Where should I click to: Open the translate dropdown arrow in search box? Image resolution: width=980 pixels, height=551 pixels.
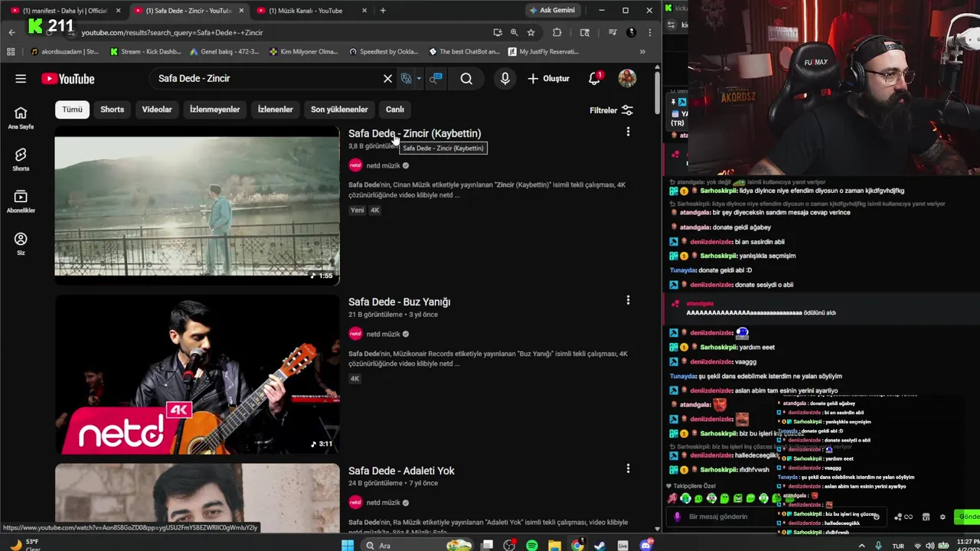(x=418, y=78)
